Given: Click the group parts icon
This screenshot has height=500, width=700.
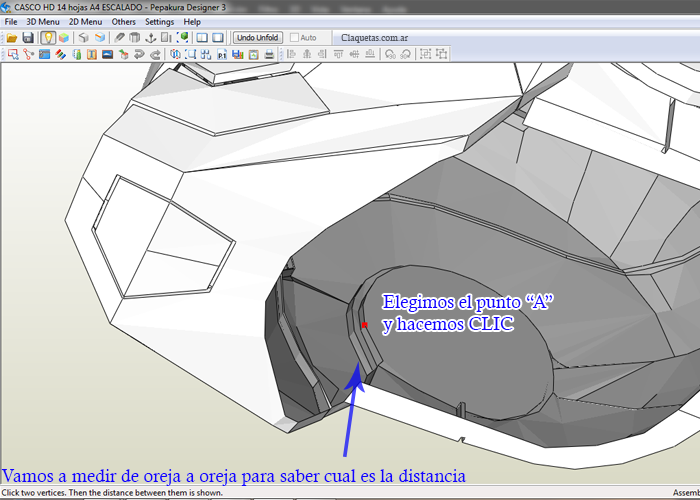Looking at the screenshot, I should pyautogui.click(x=425, y=54).
